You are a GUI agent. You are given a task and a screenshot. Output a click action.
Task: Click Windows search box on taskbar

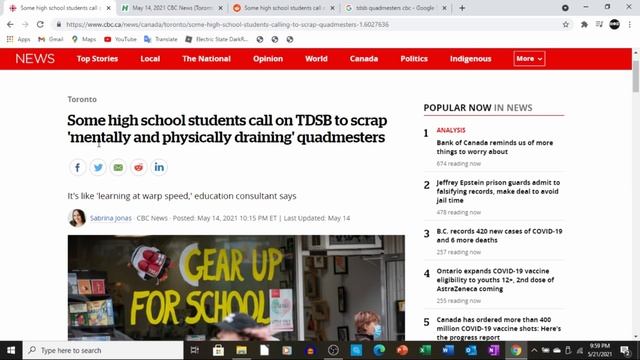(x=103, y=350)
